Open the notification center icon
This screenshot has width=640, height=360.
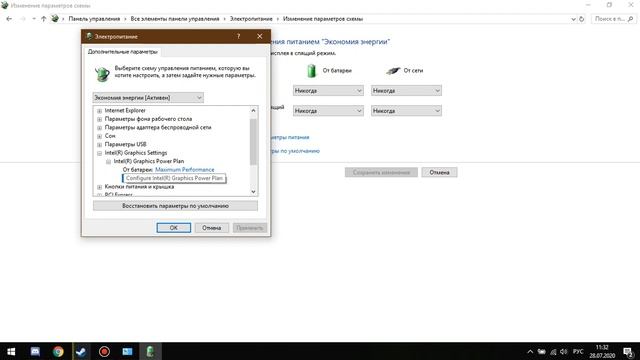point(628,351)
